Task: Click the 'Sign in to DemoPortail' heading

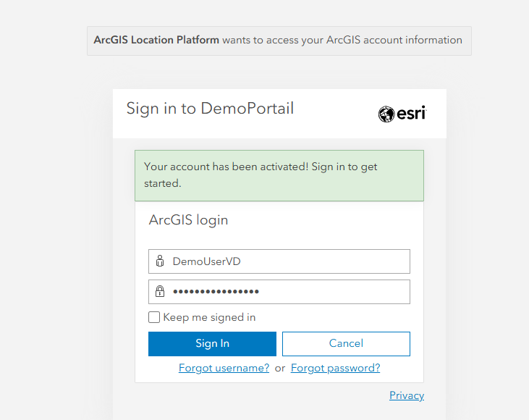Action: click(210, 109)
